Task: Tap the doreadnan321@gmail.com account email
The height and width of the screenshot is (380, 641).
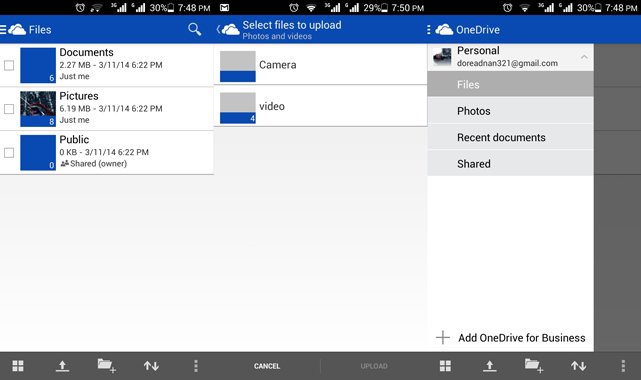Action: click(x=507, y=63)
